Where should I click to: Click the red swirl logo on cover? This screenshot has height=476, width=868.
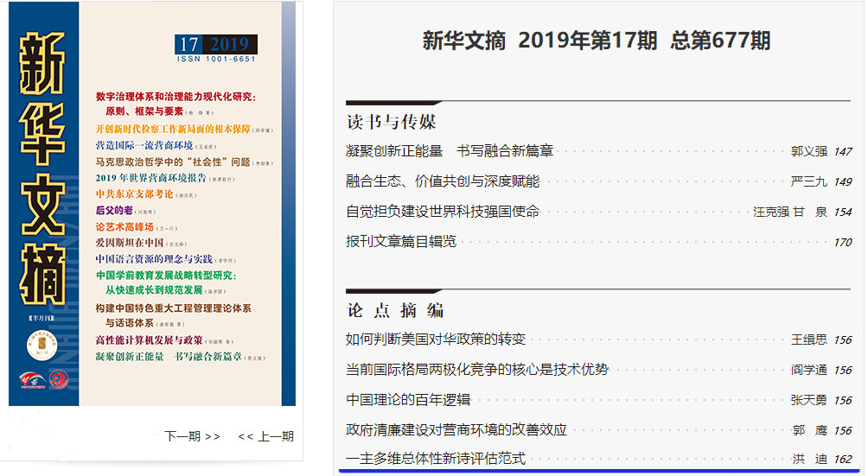coord(58,380)
